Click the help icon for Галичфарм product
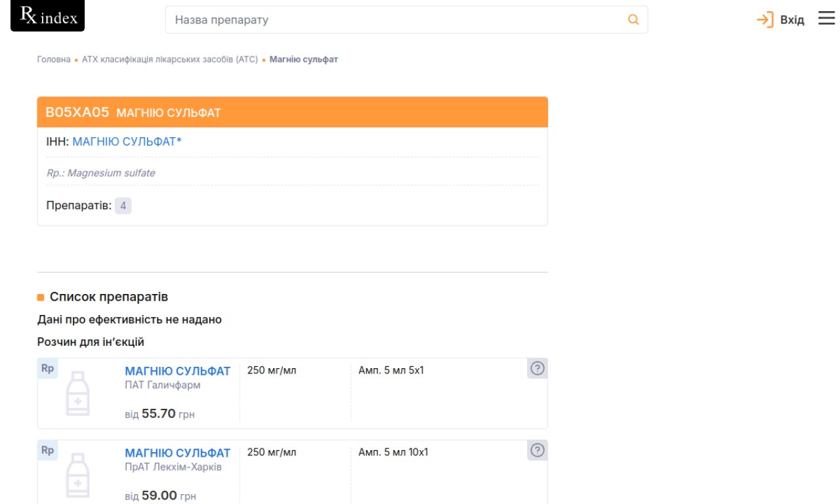This screenshot has width=840, height=504. (537, 369)
